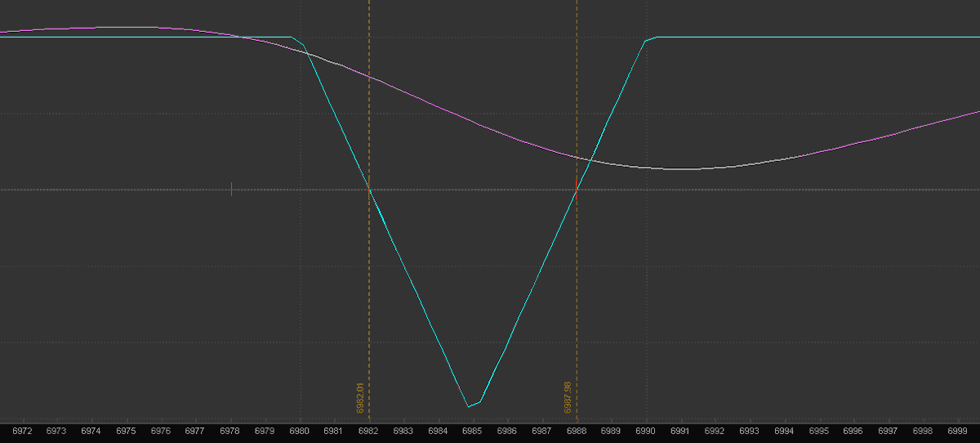Click ruler label 6973
The image size is (980, 443).
click(x=56, y=431)
